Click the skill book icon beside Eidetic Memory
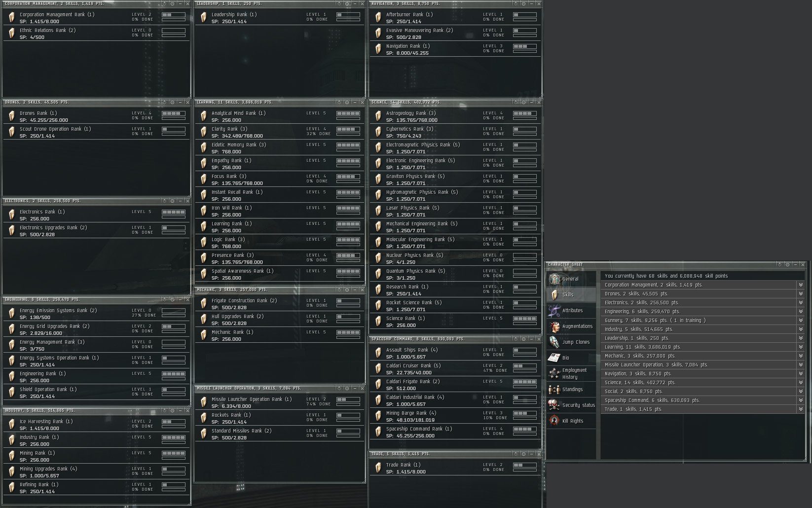812x508 pixels. tap(203, 148)
